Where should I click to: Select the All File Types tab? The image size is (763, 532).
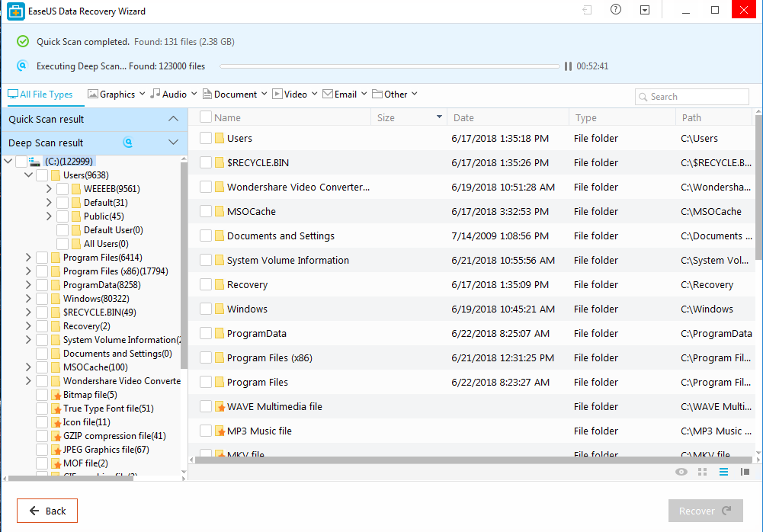pyautogui.click(x=40, y=95)
